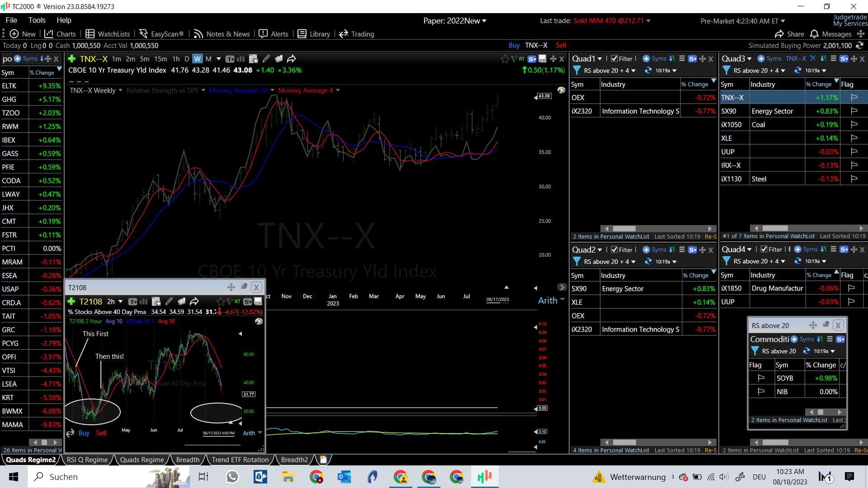
Task: Uncheck the Filter checkbox in Quad2
Action: [614, 250]
